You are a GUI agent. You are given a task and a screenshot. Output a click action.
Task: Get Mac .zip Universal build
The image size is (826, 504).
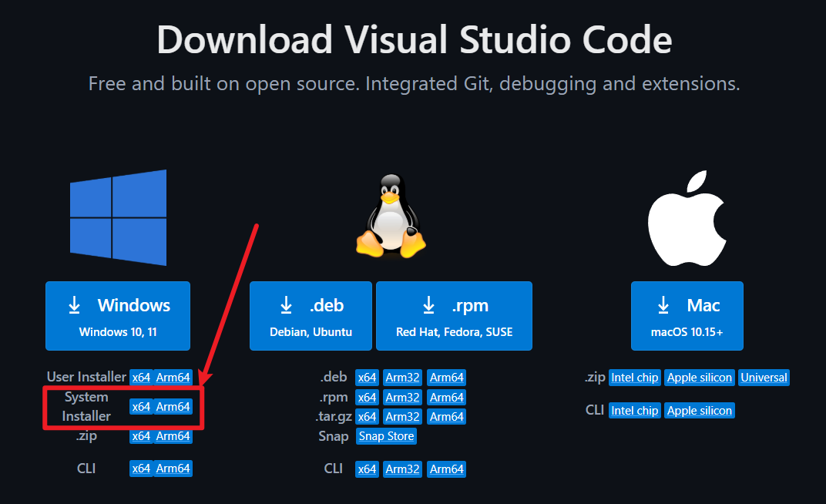coord(764,378)
